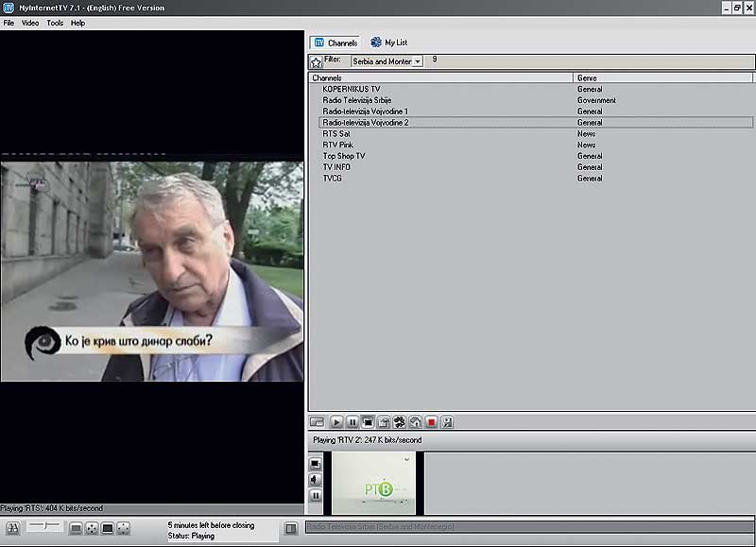Pause playback from the channel toolbar
Screen dimensions: 756x547
pos(352,422)
